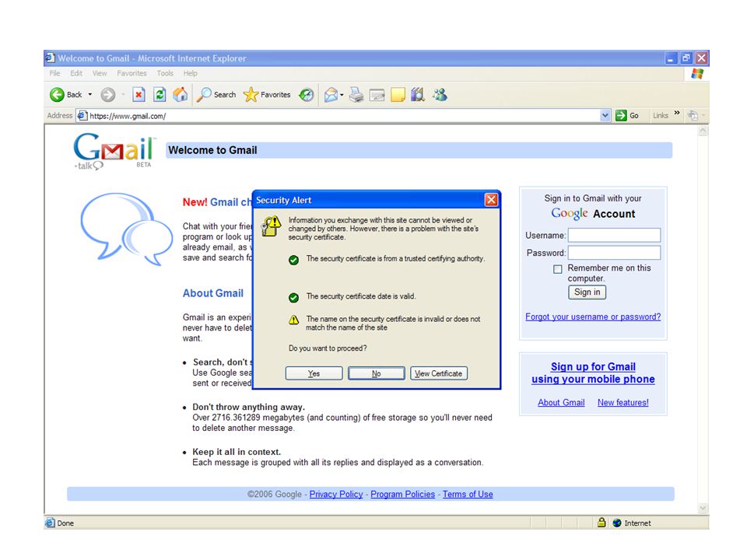Tick Remember me on this computer checkbox
Image resolution: width=747 pixels, height=560 pixels.
[x=557, y=269]
